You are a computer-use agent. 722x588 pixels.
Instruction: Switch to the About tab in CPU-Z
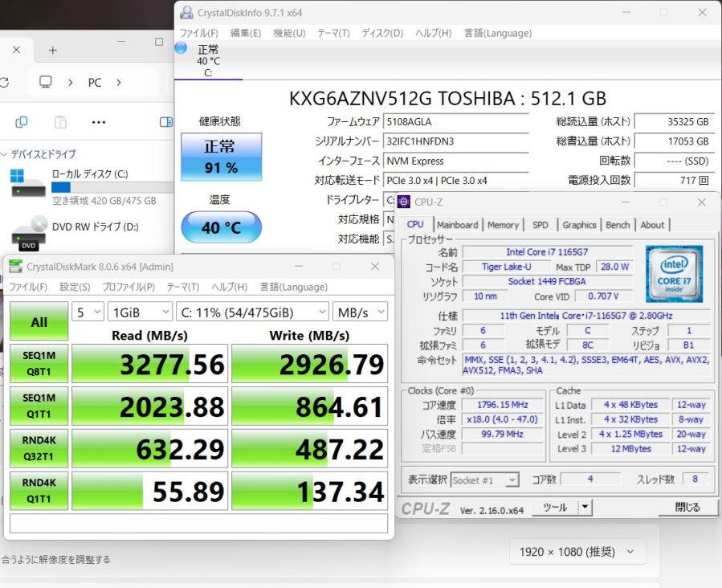pos(652,225)
